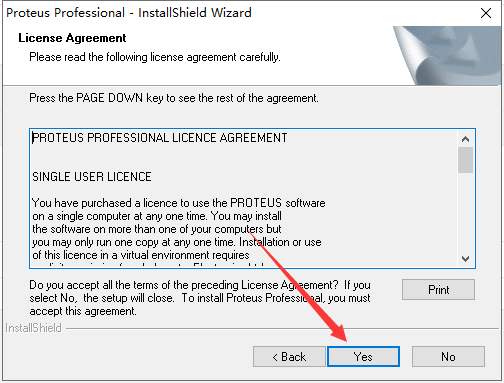This screenshot has height=383, width=504.
Task: Click the 'License Agreement' heading
Action: click(72, 38)
